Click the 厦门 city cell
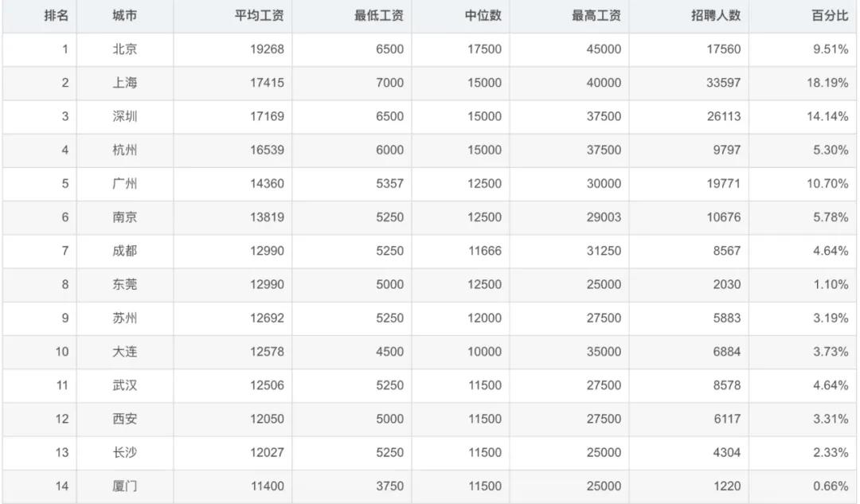The width and height of the screenshot is (860, 504). 124,486
